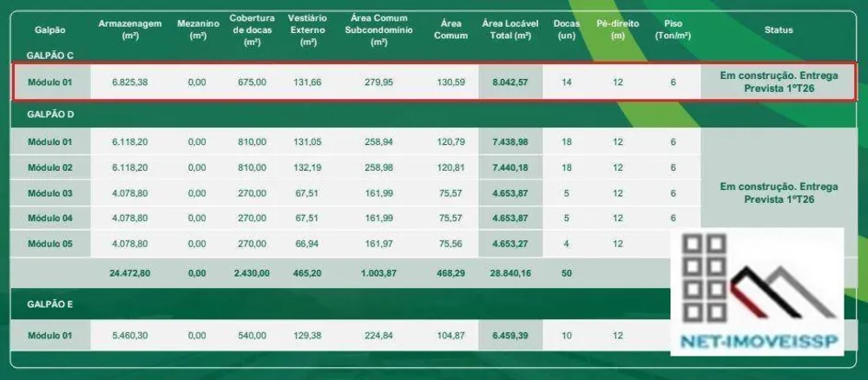Select the 'Módulo 02' row label
Image resolution: width=868 pixels, height=380 pixels.
(49, 167)
